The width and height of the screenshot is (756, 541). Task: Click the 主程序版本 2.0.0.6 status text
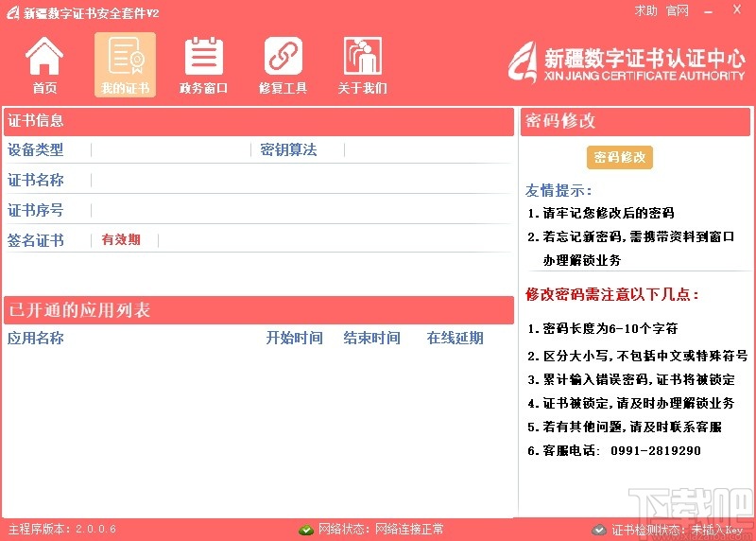tap(62, 529)
